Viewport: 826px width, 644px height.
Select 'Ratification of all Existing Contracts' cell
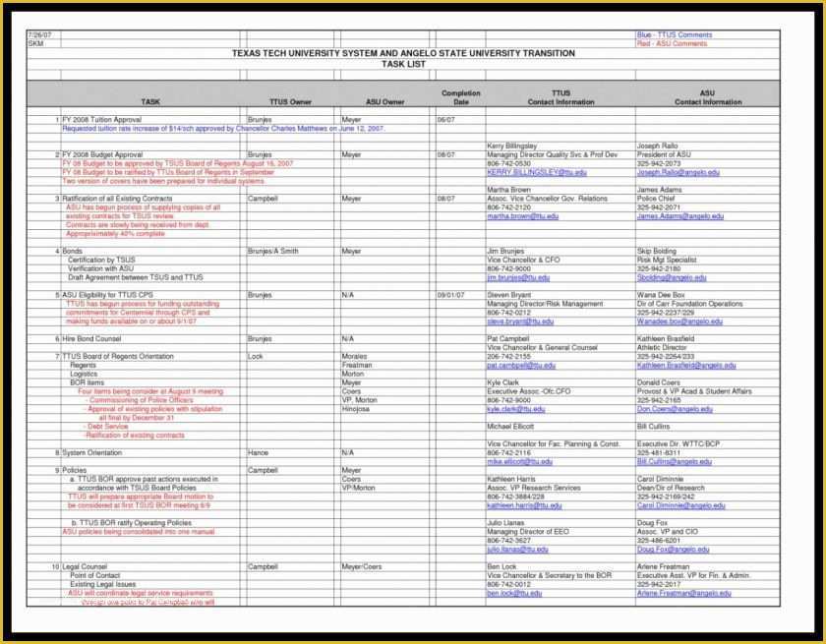[x=117, y=199]
